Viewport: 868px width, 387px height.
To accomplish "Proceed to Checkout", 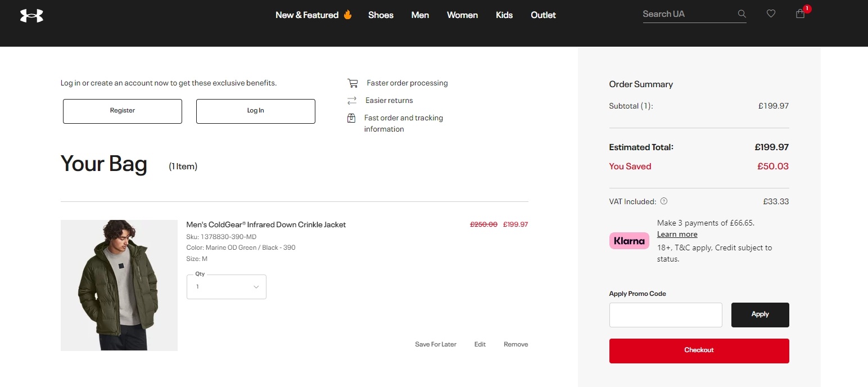I will pyautogui.click(x=699, y=351).
